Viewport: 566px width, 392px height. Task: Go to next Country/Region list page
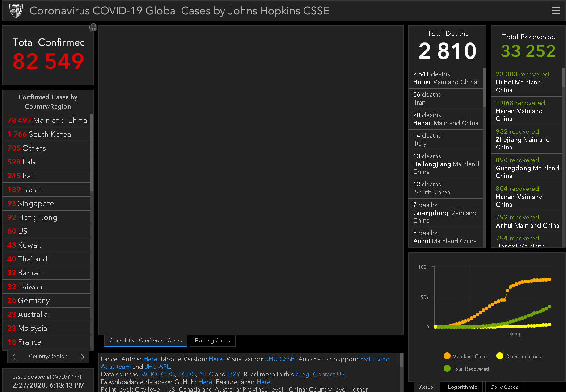click(82, 357)
